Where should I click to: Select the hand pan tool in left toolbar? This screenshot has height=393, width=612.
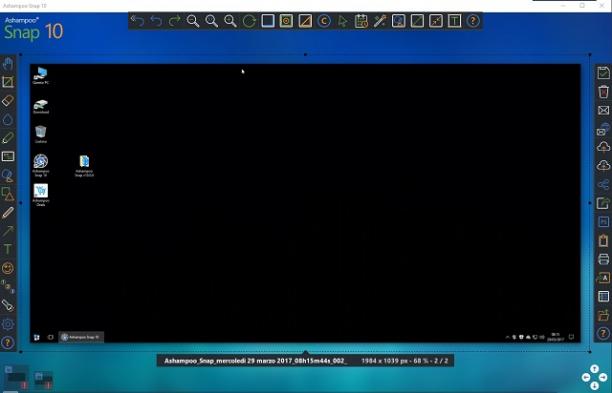(x=8, y=64)
